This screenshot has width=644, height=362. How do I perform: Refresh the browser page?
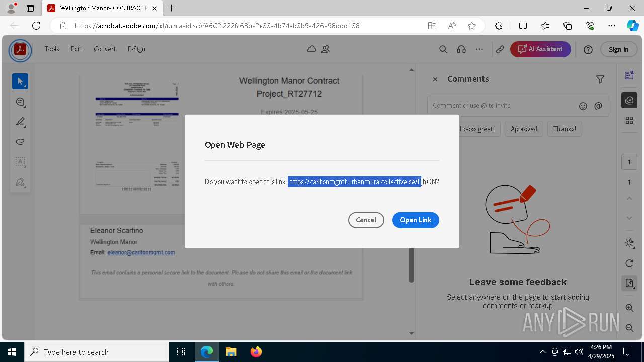click(36, 26)
